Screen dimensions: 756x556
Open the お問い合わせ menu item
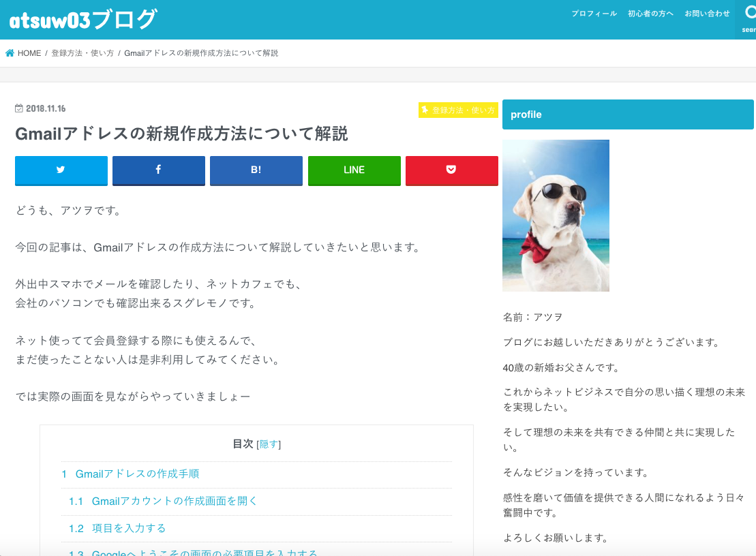(x=708, y=14)
